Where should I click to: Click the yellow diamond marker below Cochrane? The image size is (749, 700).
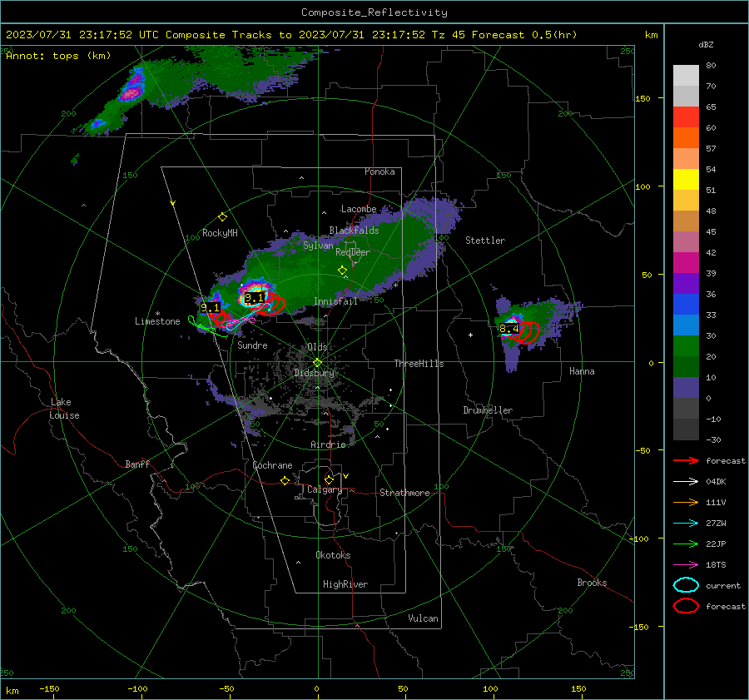(x=285, y=481)
